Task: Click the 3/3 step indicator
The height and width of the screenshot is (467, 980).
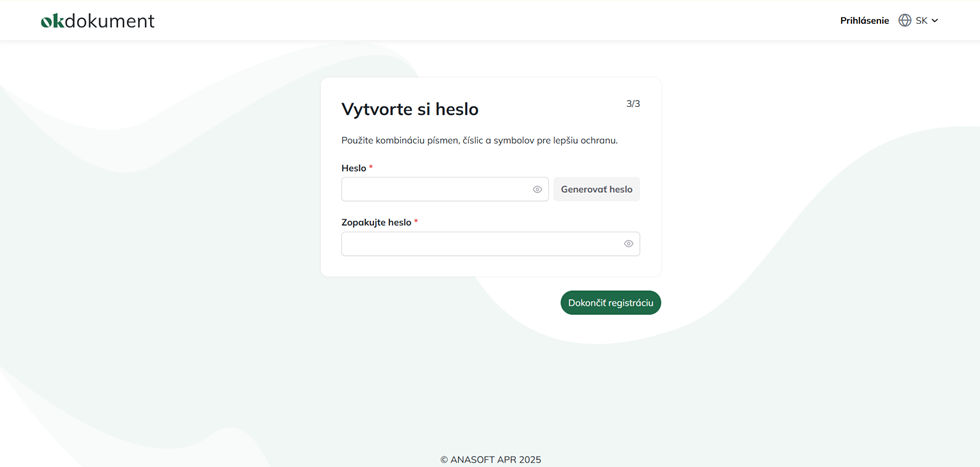Action: [633, 103]
